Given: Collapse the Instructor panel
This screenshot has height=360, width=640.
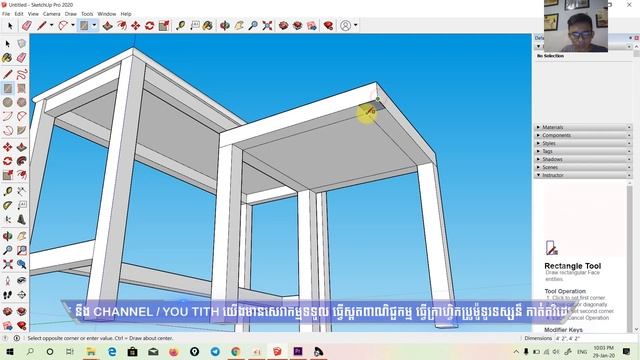Looking at the screenshot, I should click(582, 175).
